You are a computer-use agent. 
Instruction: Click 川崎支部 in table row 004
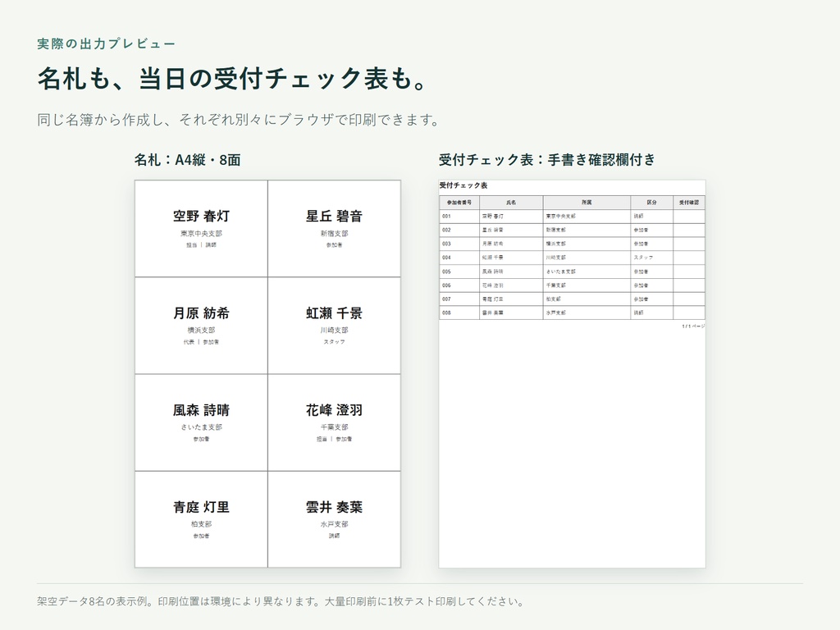(x=555, y=258)
